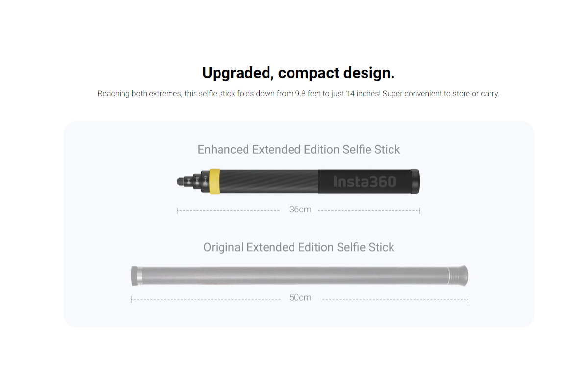This screenshot has height=368, width=588.
Task: Click the gray original selfie stick image
Action: (x=300, y=276)
